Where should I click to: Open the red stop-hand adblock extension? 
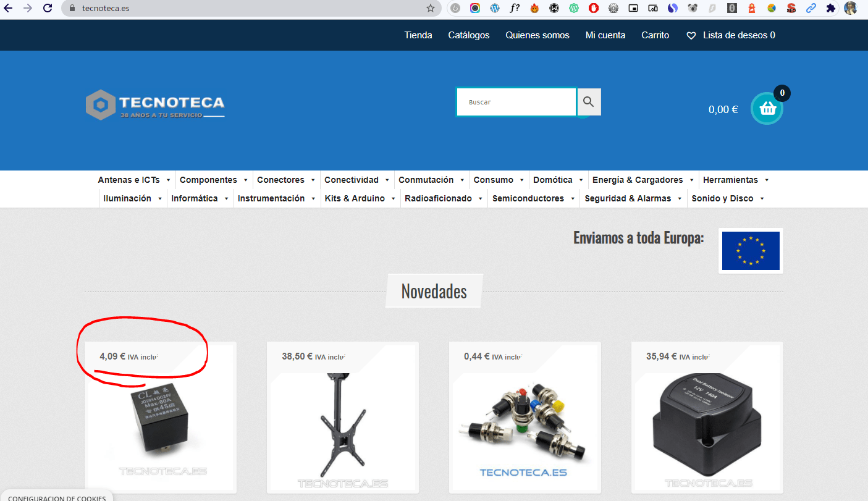[x=594, y=8]
